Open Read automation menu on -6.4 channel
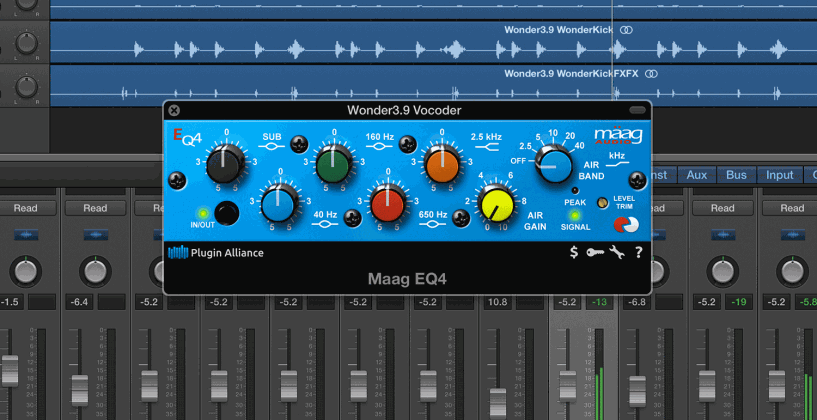Image resolution: width=817 pixels, height=420 pixels. point(95,208)
